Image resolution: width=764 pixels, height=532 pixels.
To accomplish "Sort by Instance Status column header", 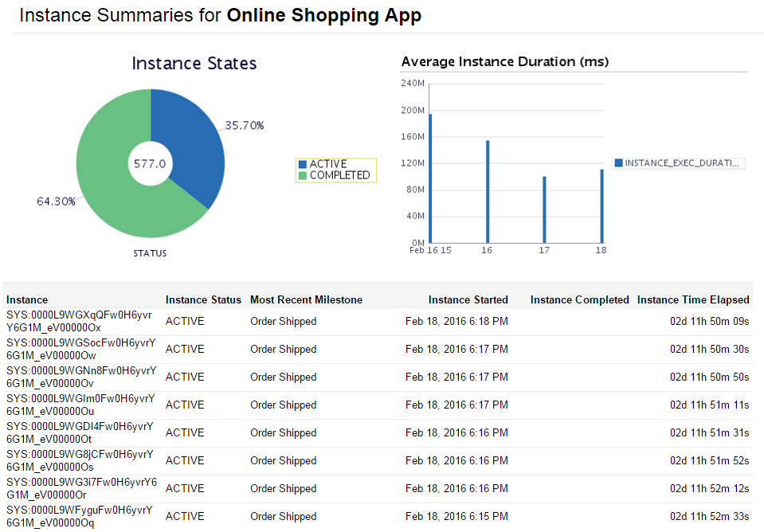I will [203, 300].
